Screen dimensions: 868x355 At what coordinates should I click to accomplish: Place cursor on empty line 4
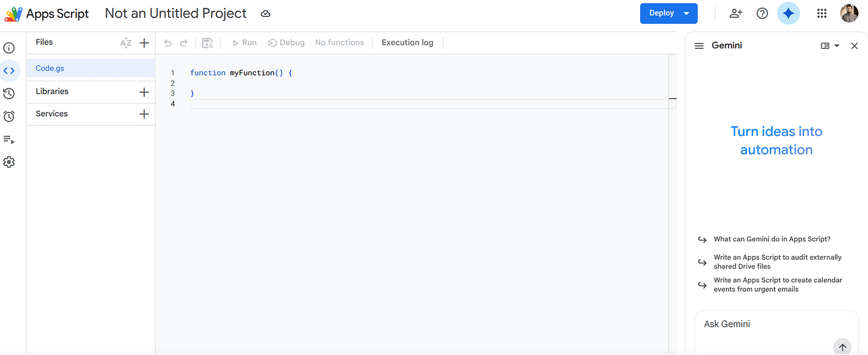[433, 104]
